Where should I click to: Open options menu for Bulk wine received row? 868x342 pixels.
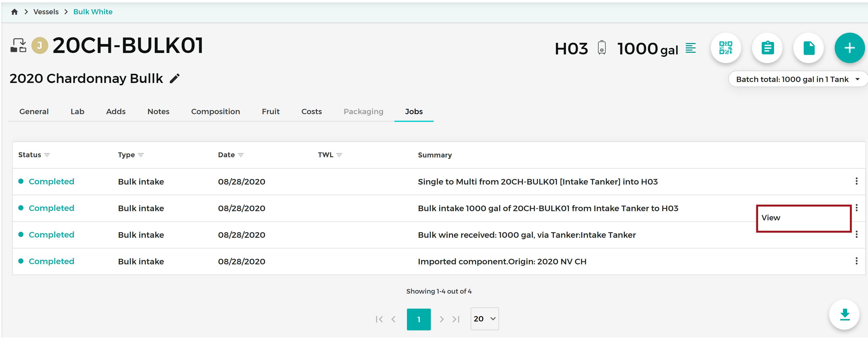tap(856, 234)
